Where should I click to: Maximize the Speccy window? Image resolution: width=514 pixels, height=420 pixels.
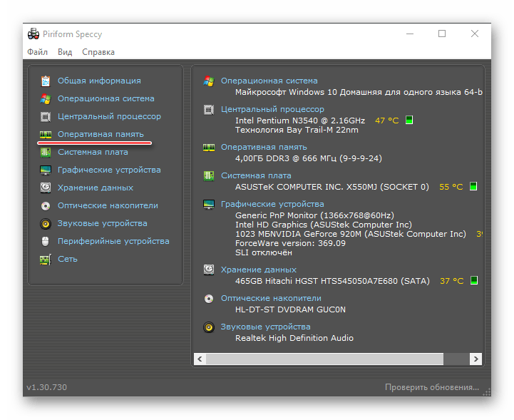click(x=442, y=34)
